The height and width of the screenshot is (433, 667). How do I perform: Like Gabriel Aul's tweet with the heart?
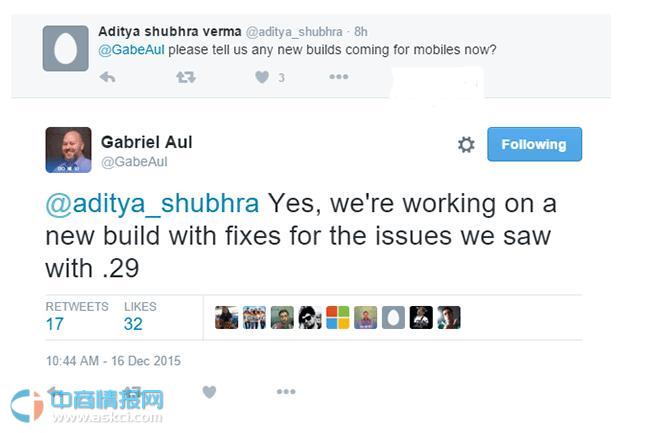[x=209, y=392]
